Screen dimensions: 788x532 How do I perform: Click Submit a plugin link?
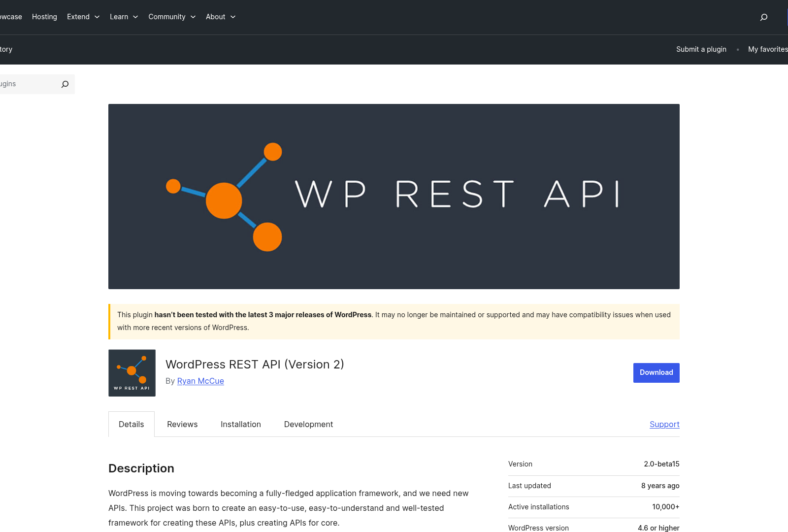[701, 49]
